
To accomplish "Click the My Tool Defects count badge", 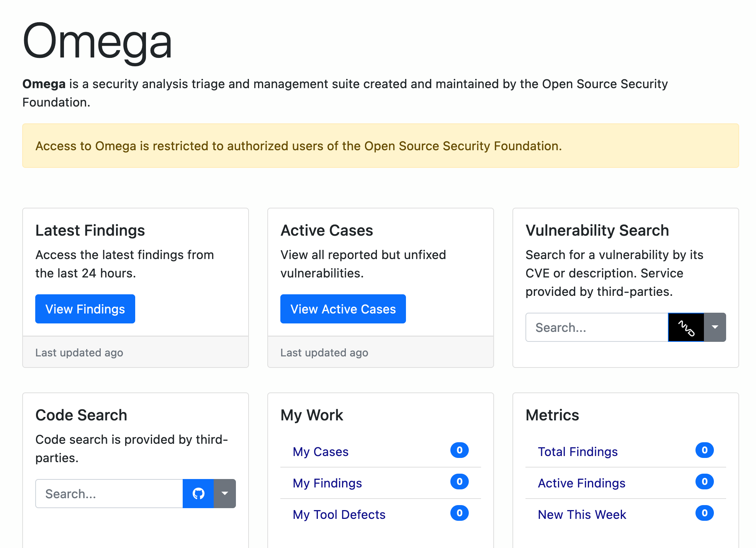I will point(459,513).
